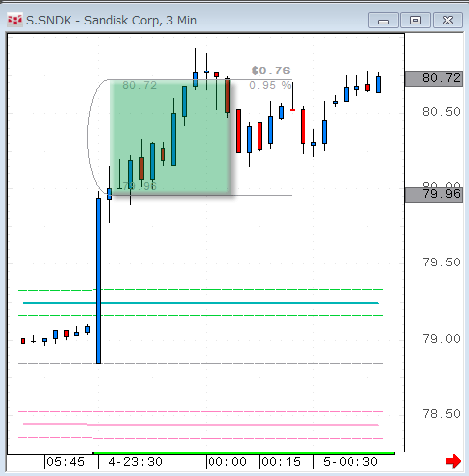Click the chart window icon beside S.SNDK title
The image size is (469, 476).
[x=15, y=21]
